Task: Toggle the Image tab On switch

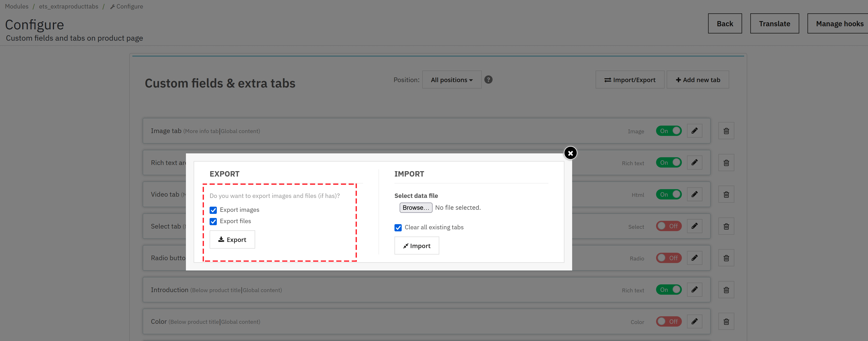Action: coord(668,131)
